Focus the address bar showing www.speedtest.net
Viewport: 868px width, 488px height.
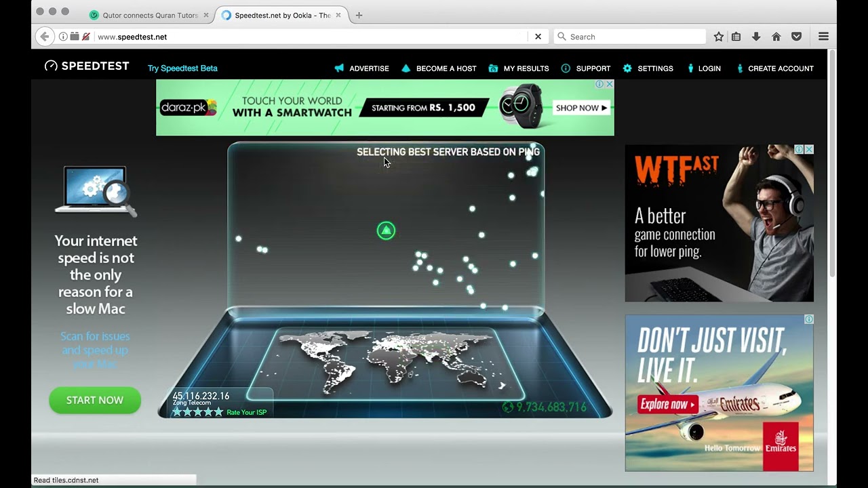[x=312, y=37]
